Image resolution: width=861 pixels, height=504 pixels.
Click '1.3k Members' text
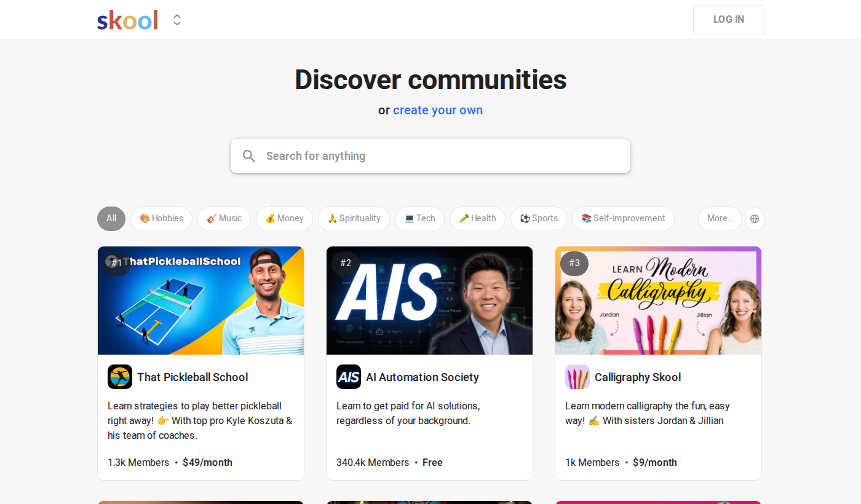(138, 462)
